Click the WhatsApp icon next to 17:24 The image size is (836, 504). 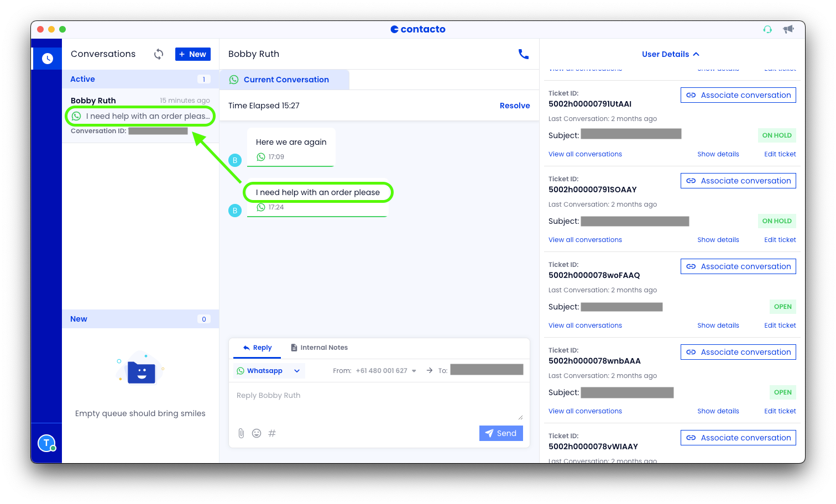261,207
